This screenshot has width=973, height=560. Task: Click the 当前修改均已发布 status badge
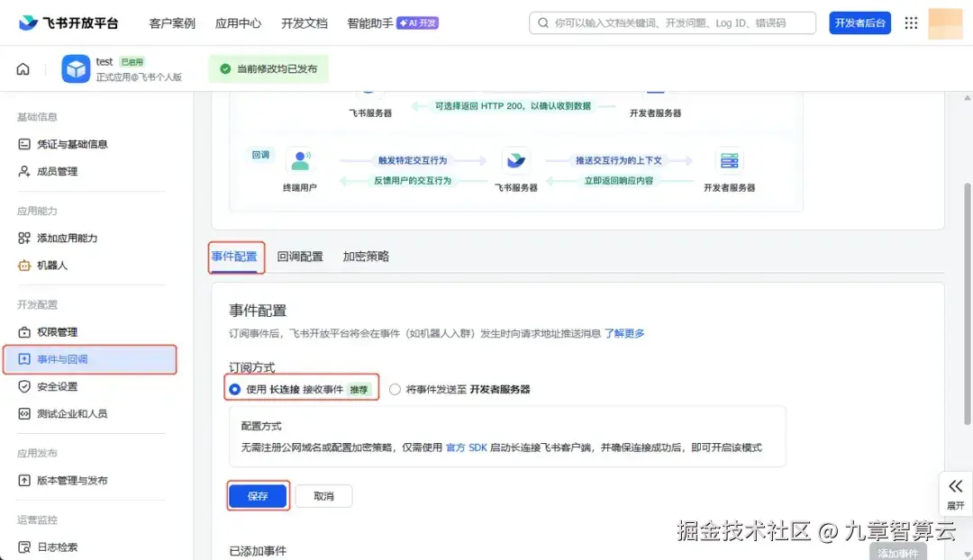[x=268, y=68]
